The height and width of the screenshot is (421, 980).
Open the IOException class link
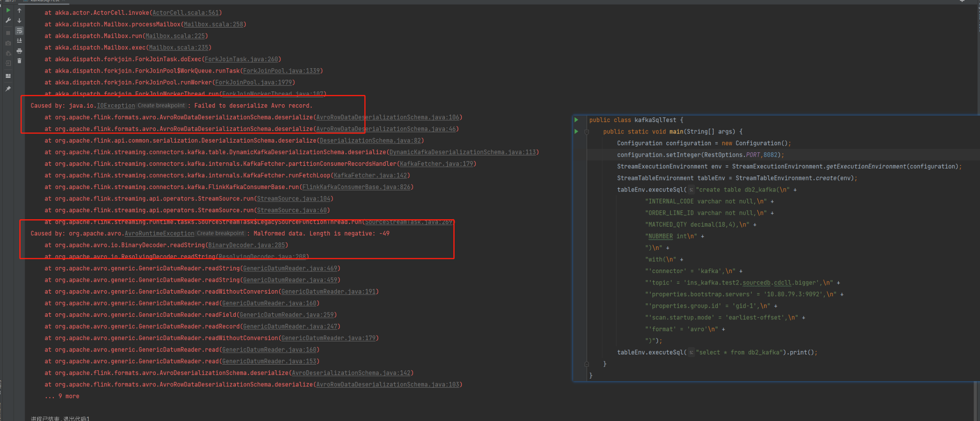(x=116, y=105)
